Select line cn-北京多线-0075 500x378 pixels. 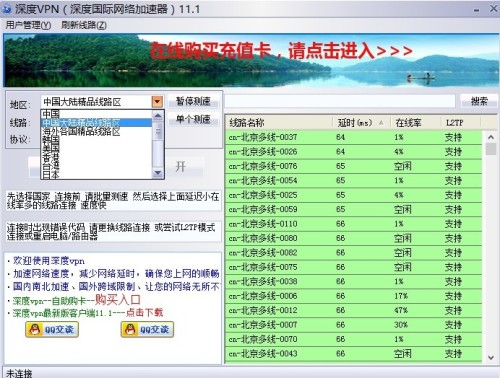(x=354, y=267)
